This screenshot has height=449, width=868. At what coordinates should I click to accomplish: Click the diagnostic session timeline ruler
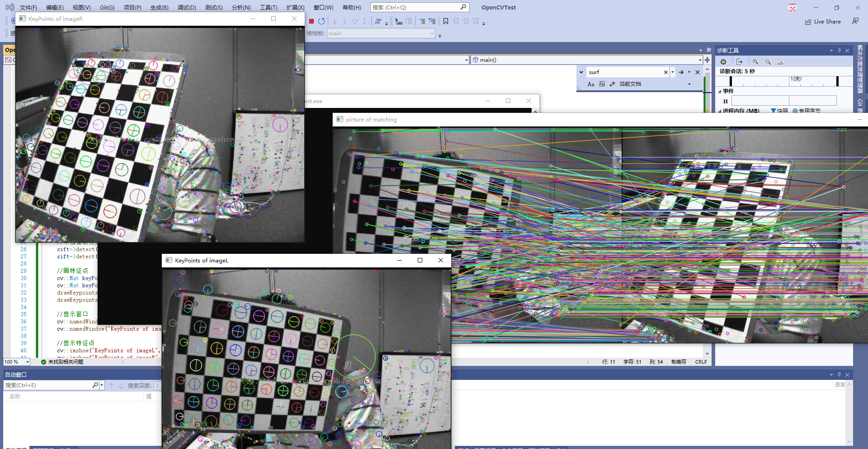tap(784, 81)
